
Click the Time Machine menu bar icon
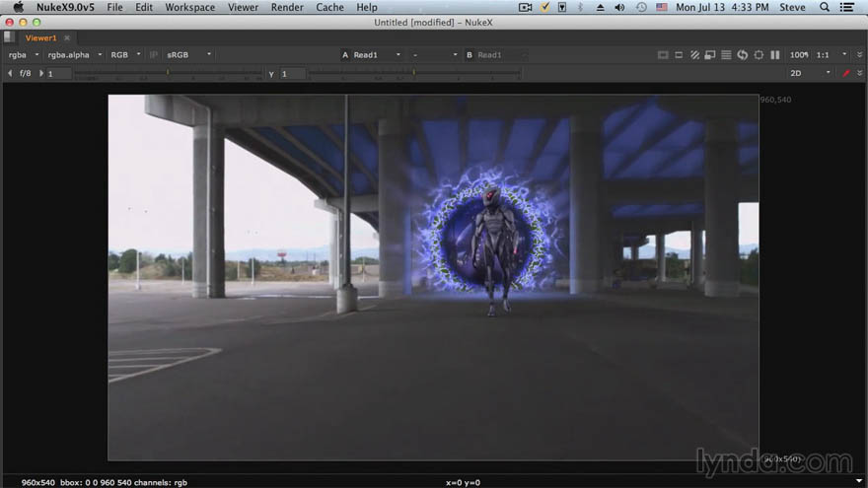(641, 7)
